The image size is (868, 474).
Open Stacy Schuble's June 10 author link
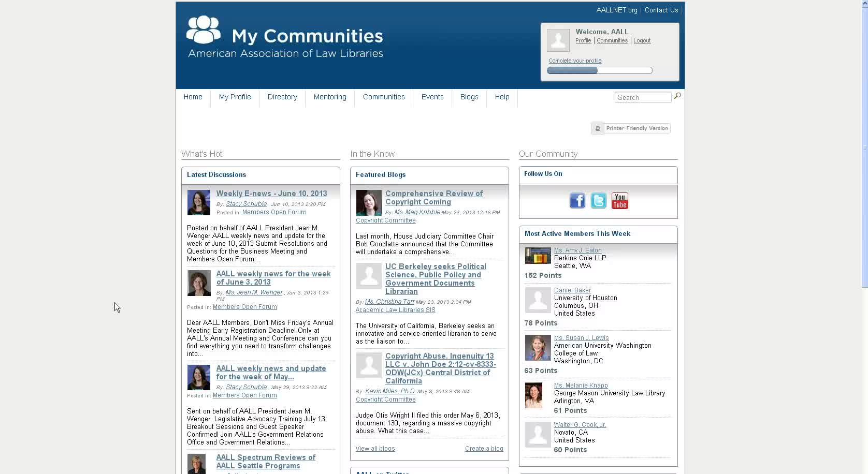point(247,204)
